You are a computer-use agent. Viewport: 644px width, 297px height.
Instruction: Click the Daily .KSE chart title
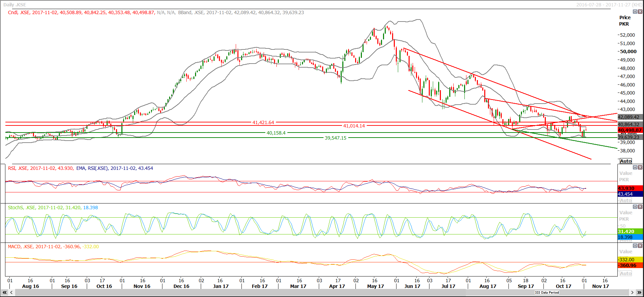pos(15,5)
